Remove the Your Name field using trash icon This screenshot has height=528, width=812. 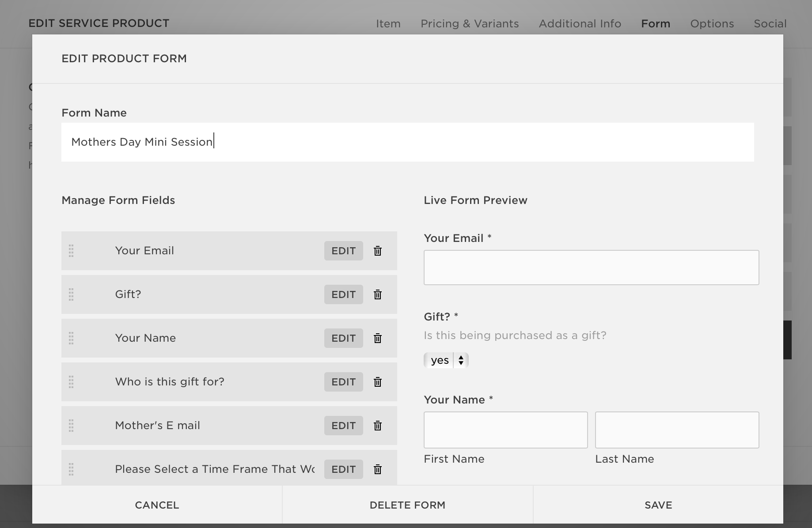tap(378, 338)
